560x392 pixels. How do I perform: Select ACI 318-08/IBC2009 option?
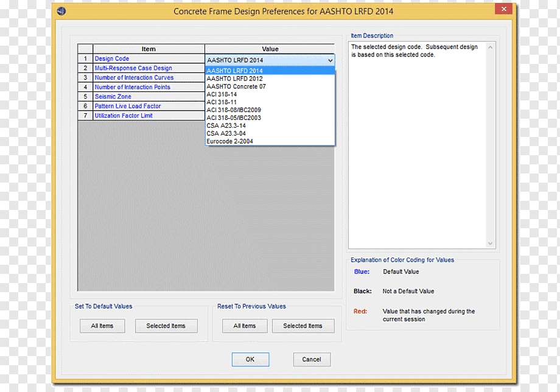coord(270,110)
